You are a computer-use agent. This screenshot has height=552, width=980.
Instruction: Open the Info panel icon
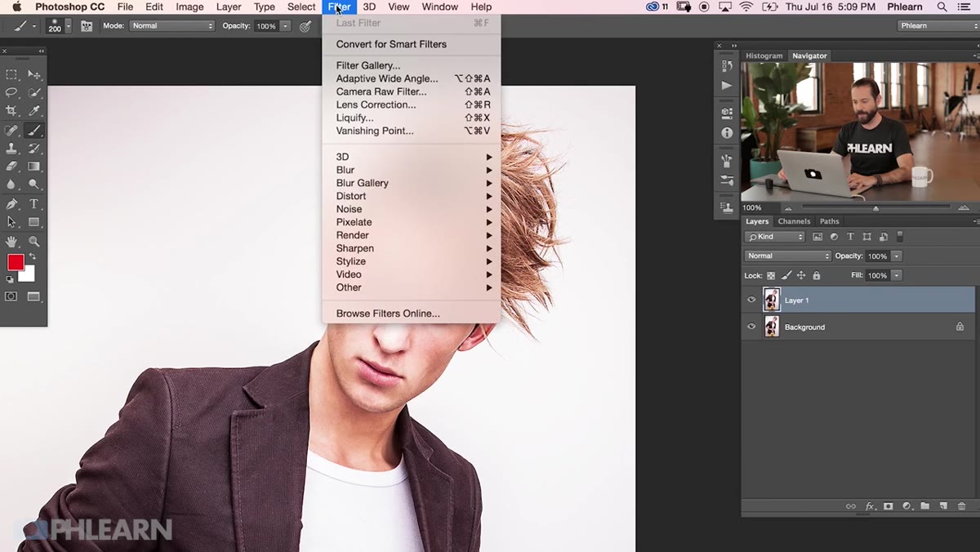coord(727,132)
